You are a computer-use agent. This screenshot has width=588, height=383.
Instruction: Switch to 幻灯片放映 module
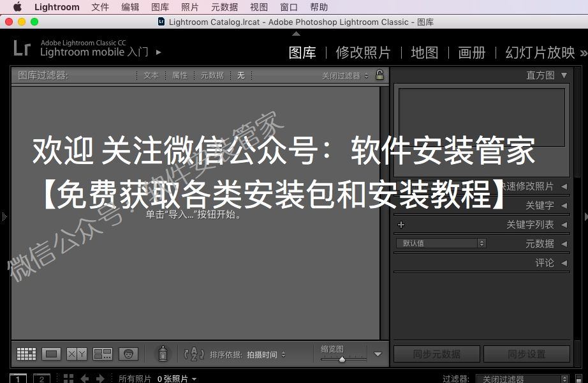(x=540, y=52)
